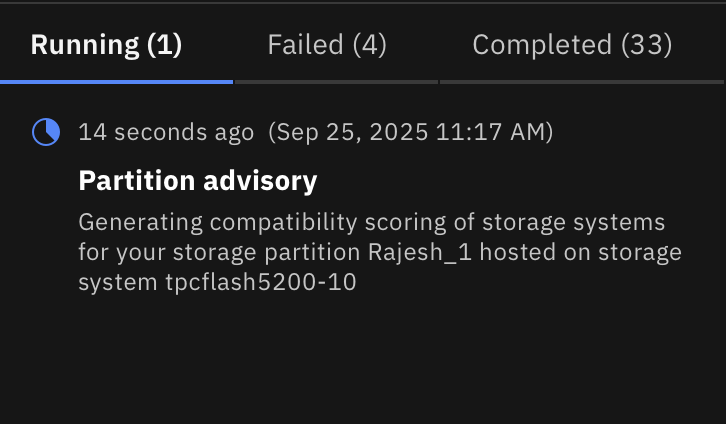Click the Sep 25, 2025 11:17 AM date
Screen dimensions: 726x424
pos(410,132)
